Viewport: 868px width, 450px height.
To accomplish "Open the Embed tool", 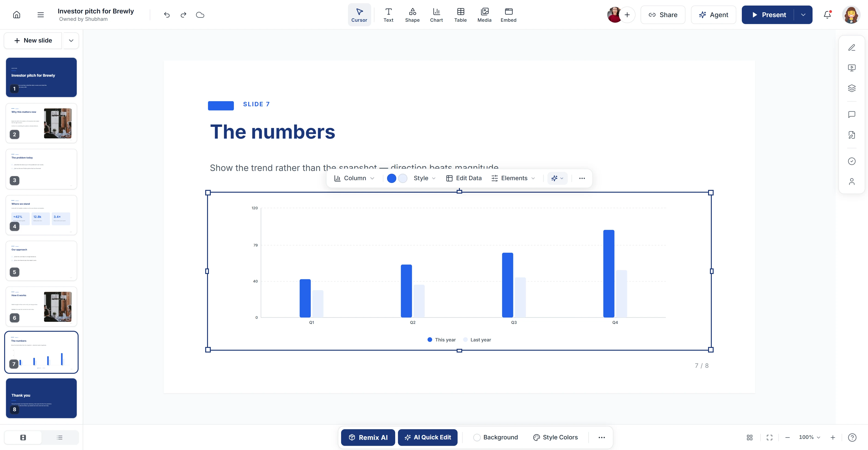I will [508, 15].
